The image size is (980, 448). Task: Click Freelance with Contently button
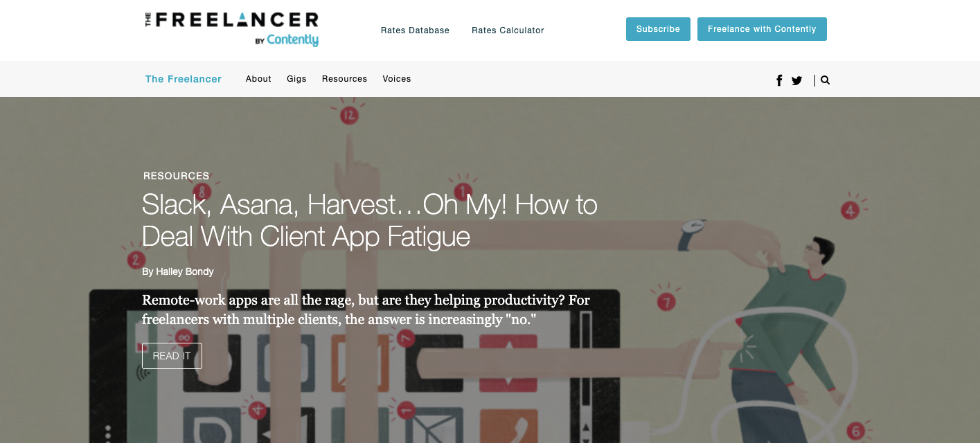point(762,29)
